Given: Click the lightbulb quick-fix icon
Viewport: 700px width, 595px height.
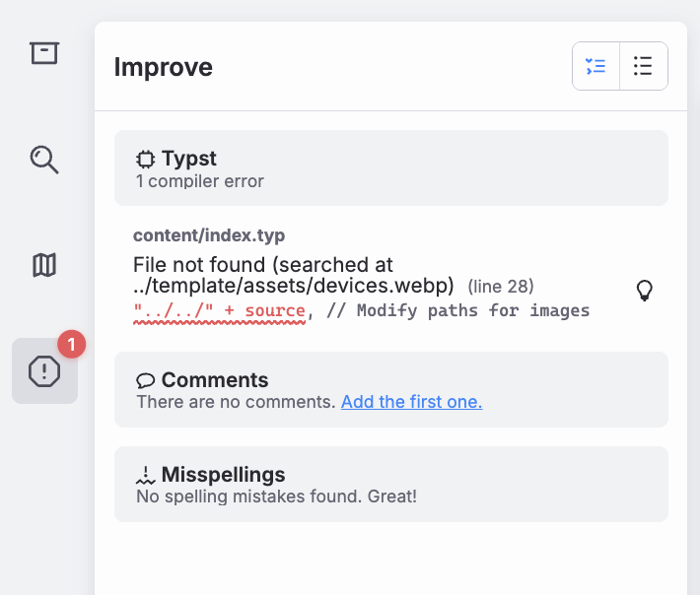Looking at the screenshot, I should click(644, 290).
